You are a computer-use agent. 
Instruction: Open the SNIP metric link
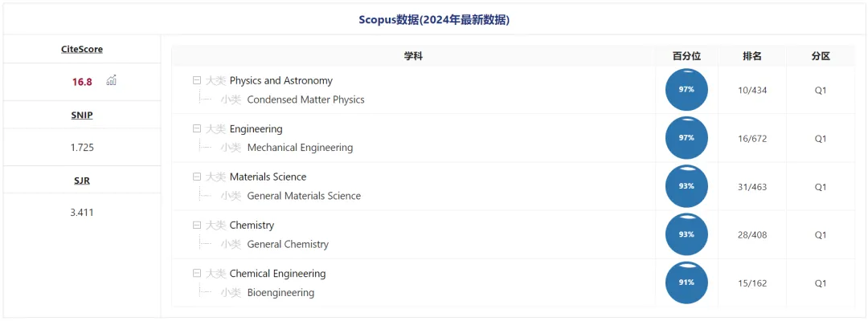tap(82, 115)
